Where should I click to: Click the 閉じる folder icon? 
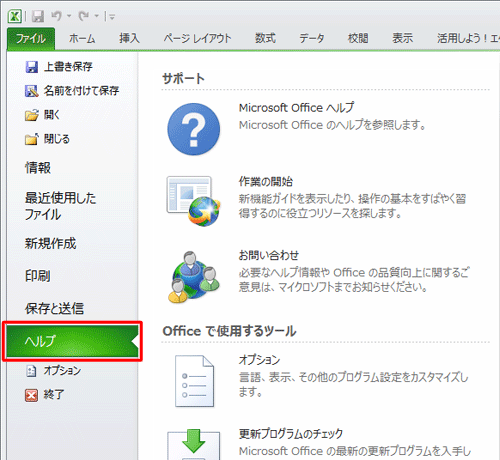[32, 139]
